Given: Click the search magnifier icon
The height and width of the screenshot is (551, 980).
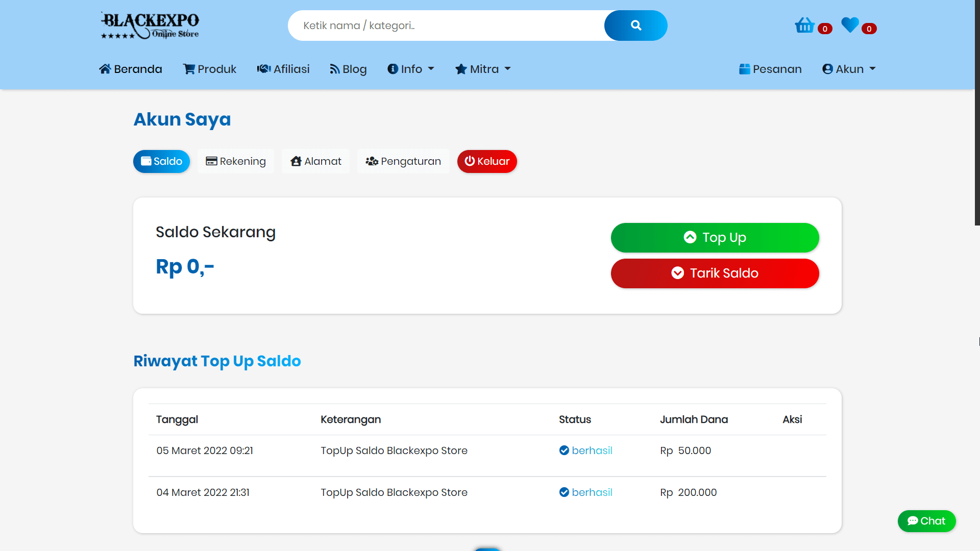Looking at the screenshot, I should [635, 25].
